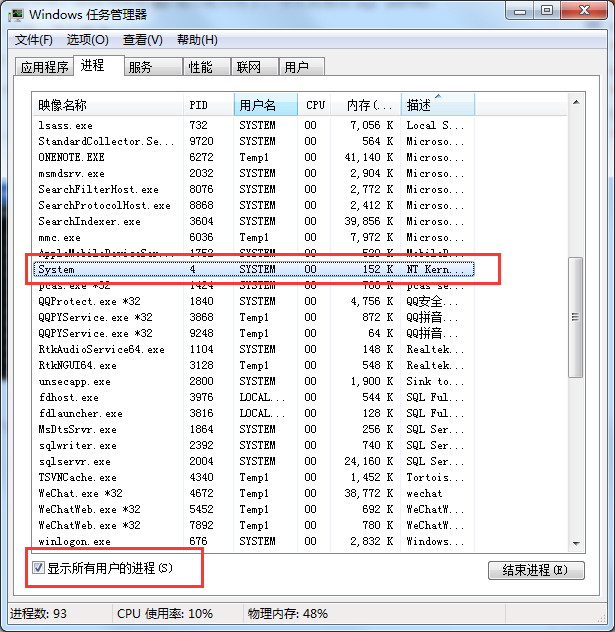Click the CPU 使用率: 10% status entry
Viewport: 615px width, 632px height.
pos(165,614)
